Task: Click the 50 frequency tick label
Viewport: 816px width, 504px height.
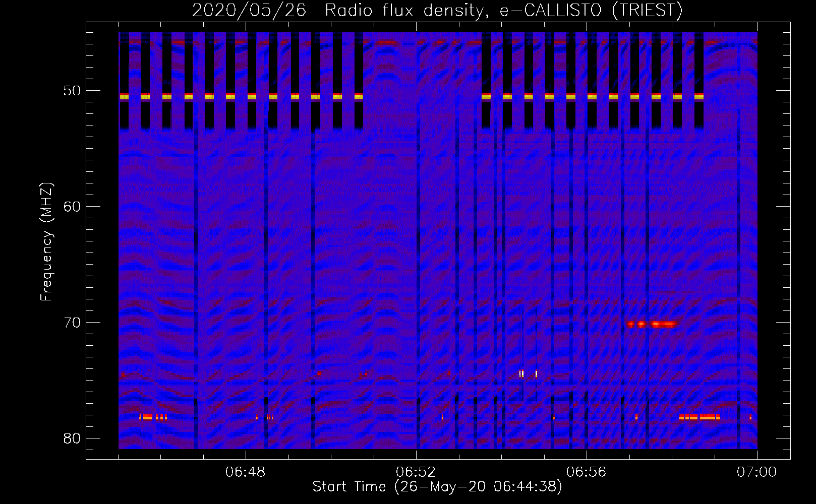Action: point(73,91)
